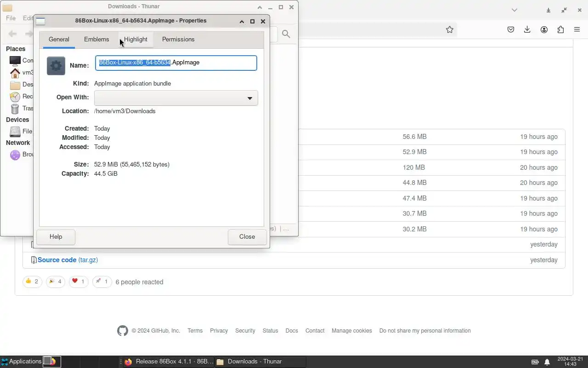
Task: Open the Recent clock icon in Places
Action: (x=15, y=97)
